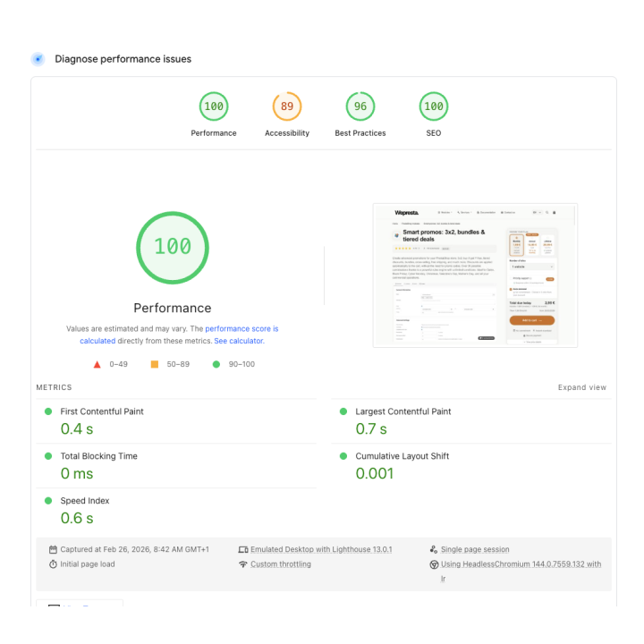Click the Diagnose performance issues heading

point(123,59)
